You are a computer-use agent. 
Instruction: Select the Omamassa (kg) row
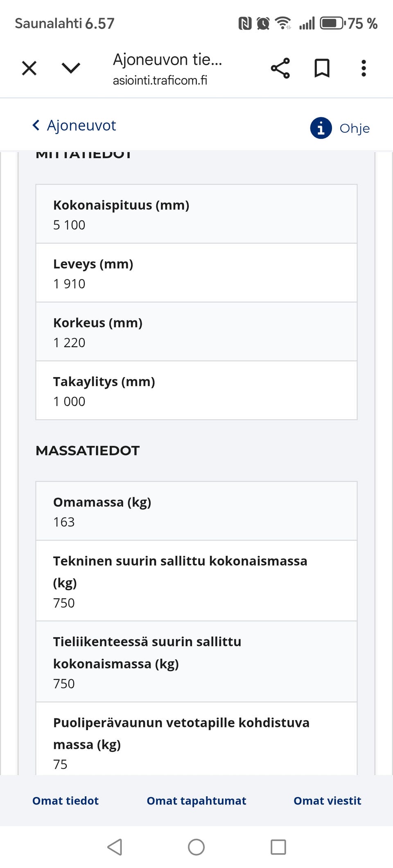click(x=196, y=511)
